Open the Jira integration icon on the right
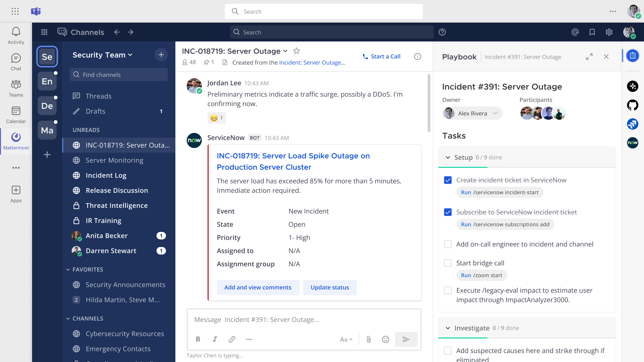644x362 pixels. 633,124
